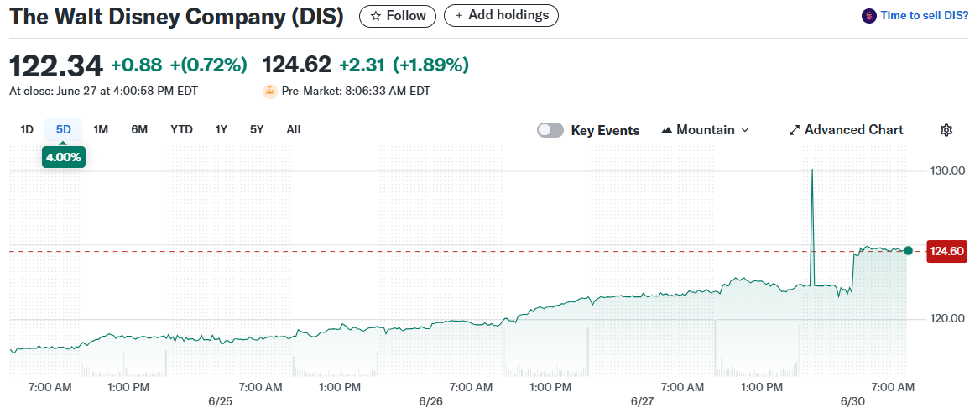Image resolution: width=980 pixels, height=408 pixels.
Task: Click The Walt Disney Company (DIS) heading
Action: coord(176,17)
